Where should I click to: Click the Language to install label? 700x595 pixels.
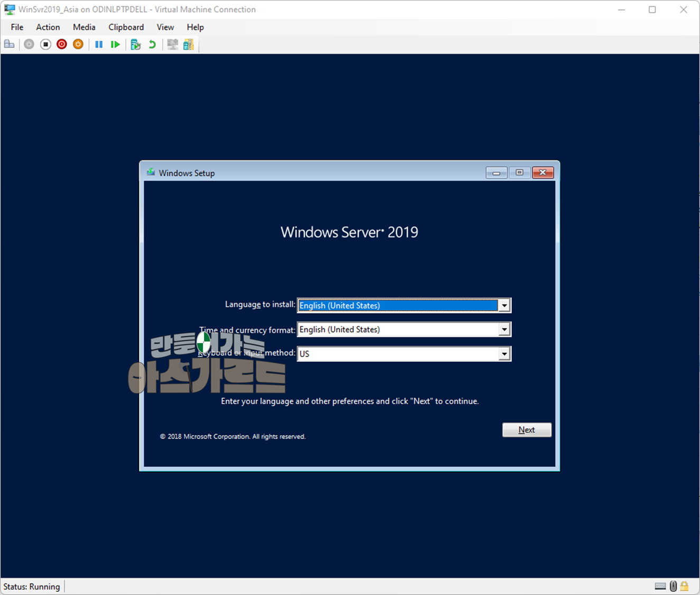tap(260, 304)
